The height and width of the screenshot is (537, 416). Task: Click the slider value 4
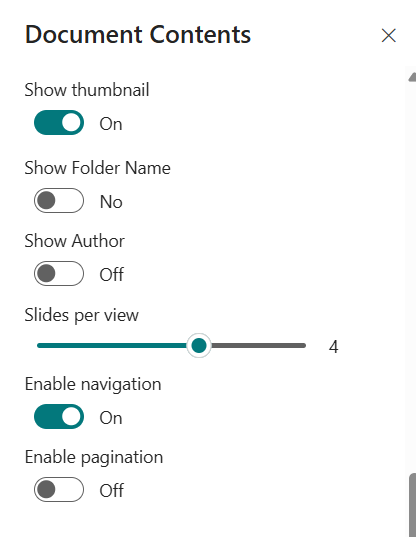pyautogui.click(x=333, y=347)
